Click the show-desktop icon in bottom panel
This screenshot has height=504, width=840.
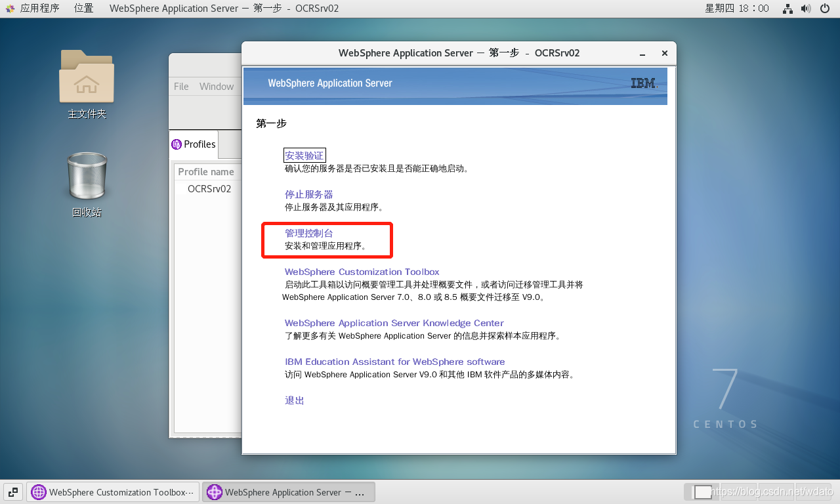click(12, 492)
